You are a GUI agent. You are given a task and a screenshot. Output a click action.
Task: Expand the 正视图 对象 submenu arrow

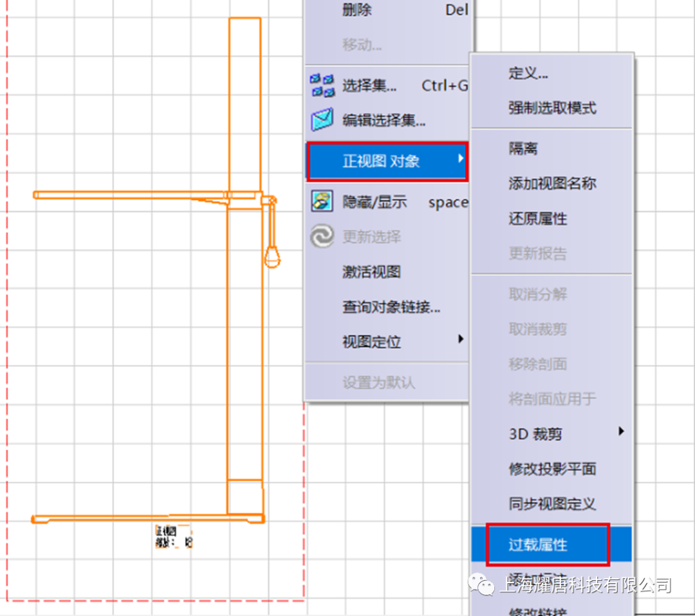tap(461, 158)
